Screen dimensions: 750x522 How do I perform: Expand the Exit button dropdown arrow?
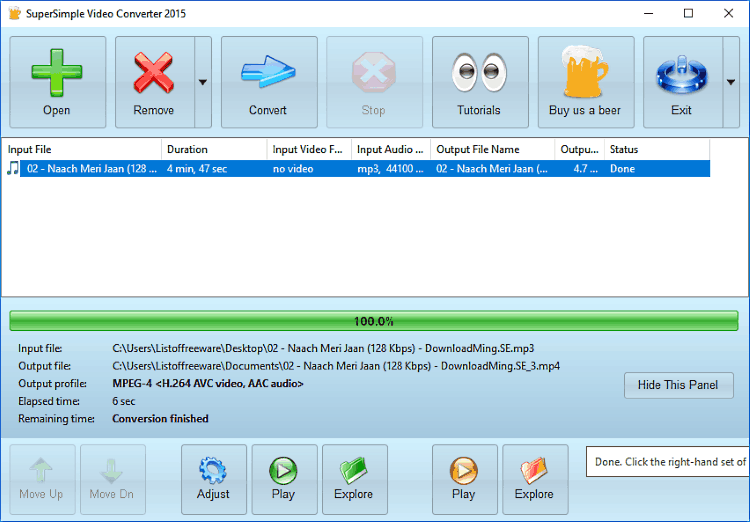click(x=731, y=82)
